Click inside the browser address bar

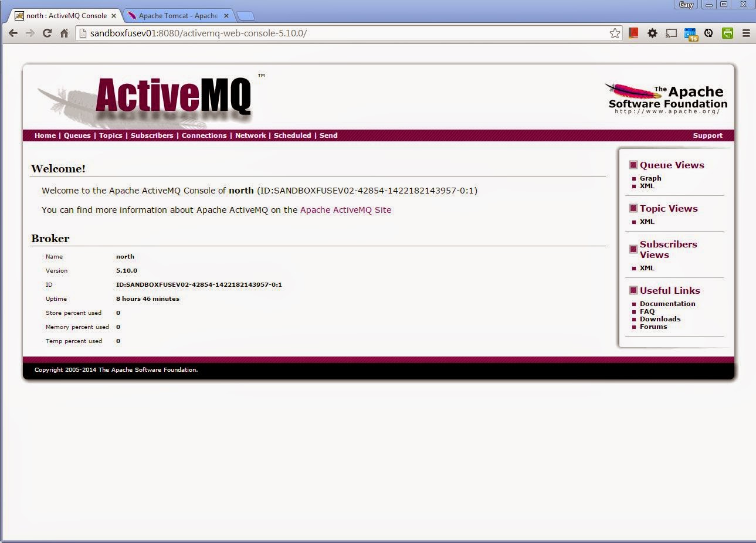click(235, 33)
